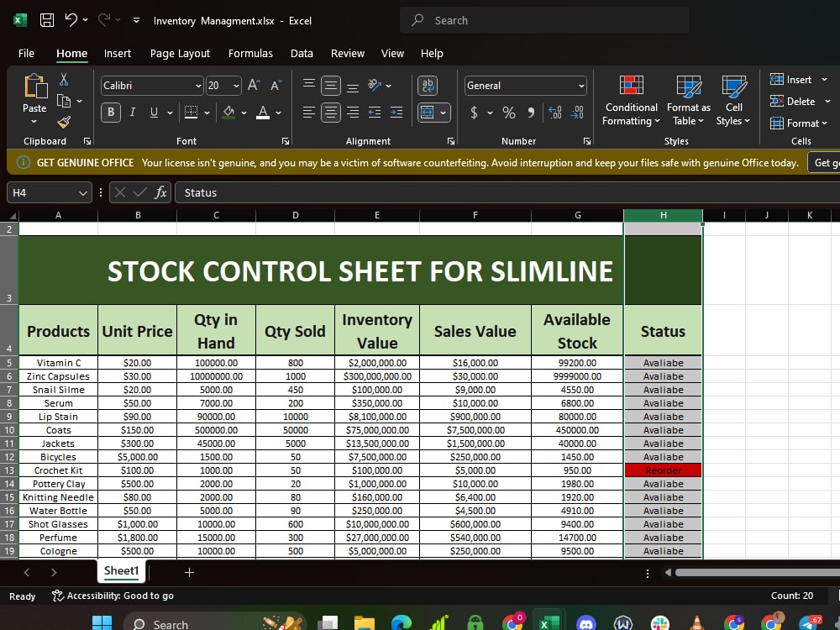This screenshot has width=840, height=630.
Task: Open Conditional Formatting menu
Action: pyautogui.click(x=631, y=100)
